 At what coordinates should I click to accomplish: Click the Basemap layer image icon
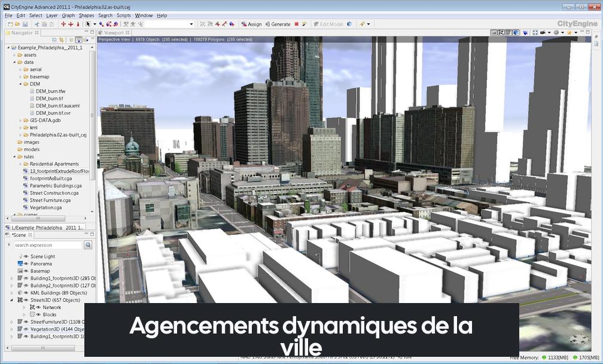click(20, 271)
